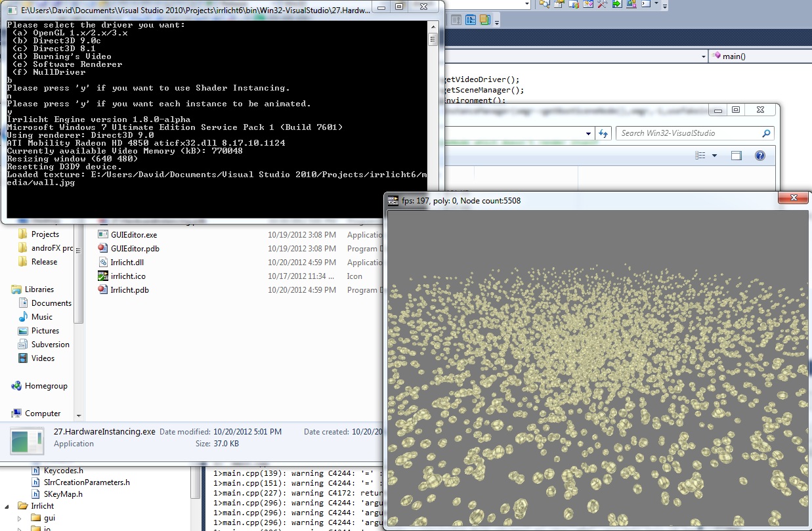Change Explorer view using the view icon
This screenshot has height=531, width=812.
[x=700, y=156]
